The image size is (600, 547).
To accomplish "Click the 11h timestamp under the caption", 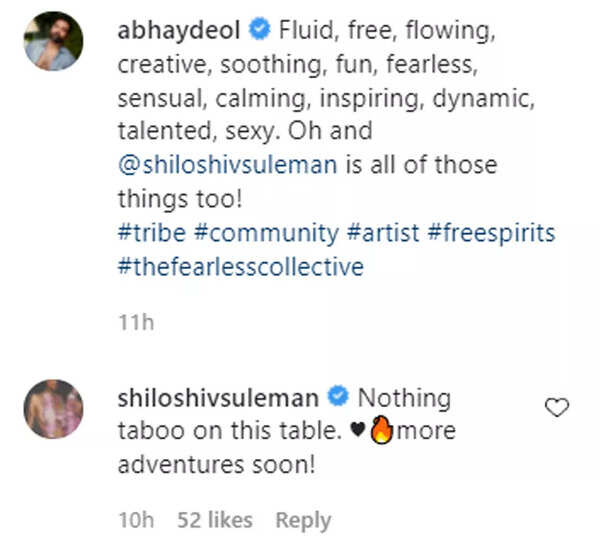I will click(x=134, y=323).
